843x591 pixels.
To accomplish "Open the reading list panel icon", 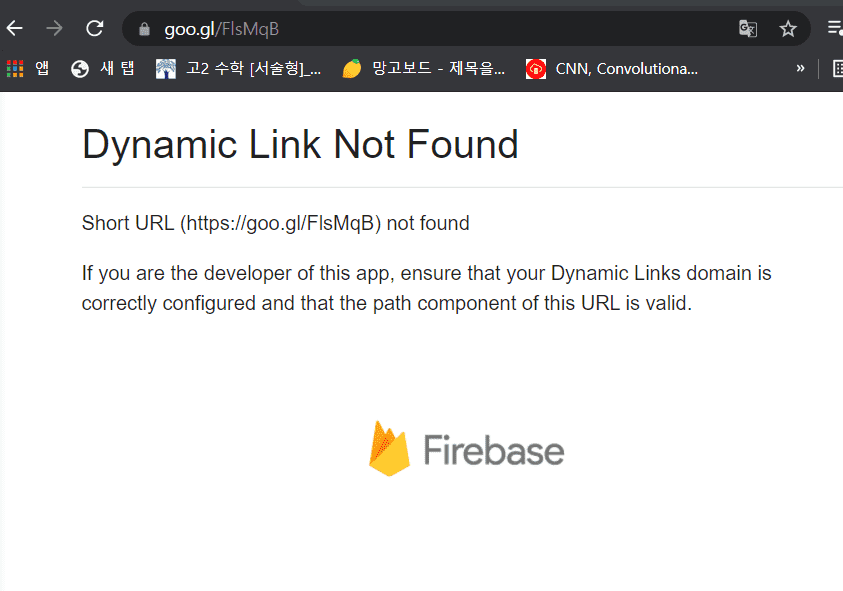I will click(x=837, y=69).
